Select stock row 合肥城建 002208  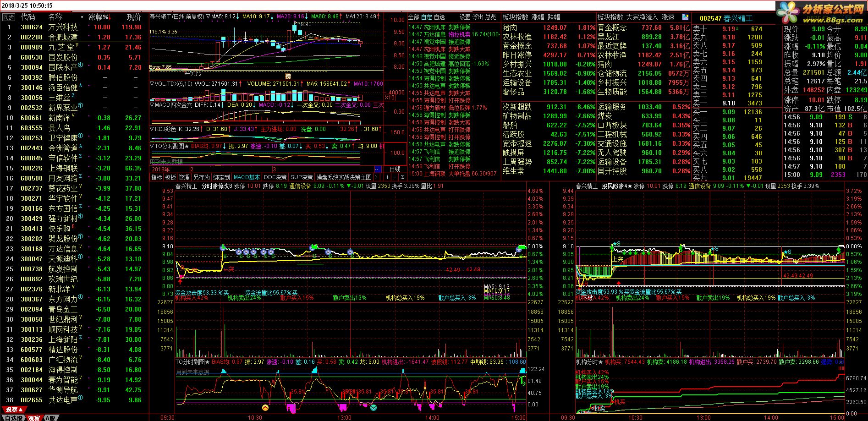tap(74, 37)
